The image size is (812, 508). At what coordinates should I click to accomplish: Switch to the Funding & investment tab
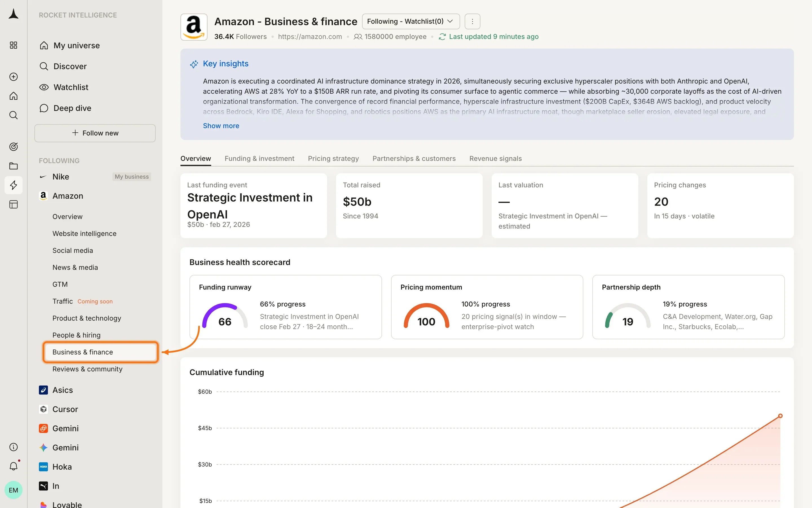259,159
